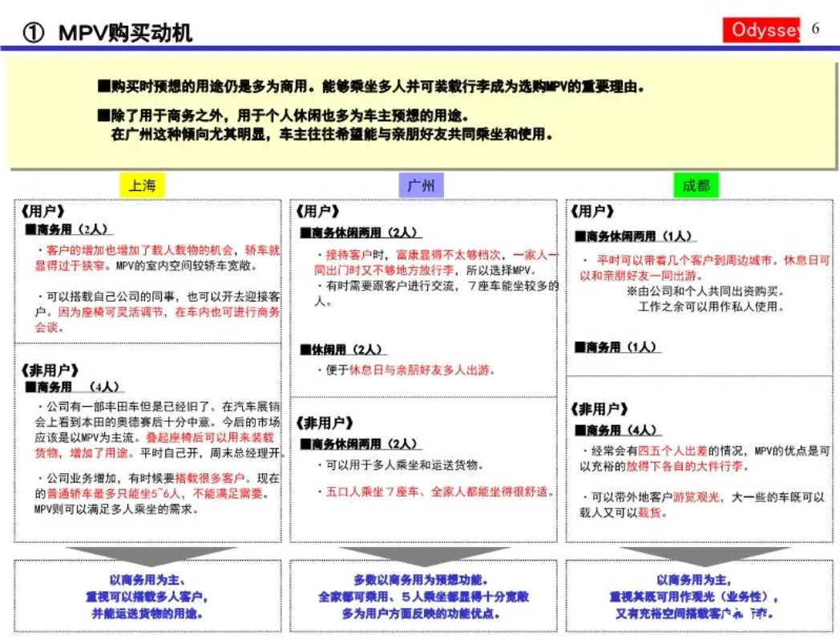
Task: Select the yellow "上海" city label
Action: click(x=142, y=185)
